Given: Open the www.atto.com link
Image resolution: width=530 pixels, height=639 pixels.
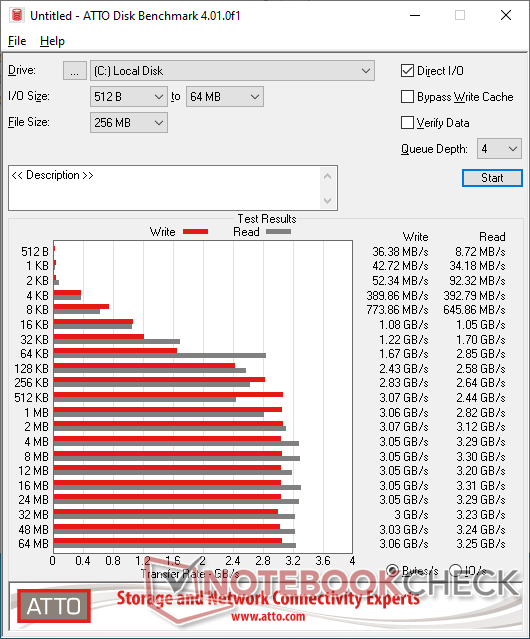Looking at the screenshot, I should [268, 617].
